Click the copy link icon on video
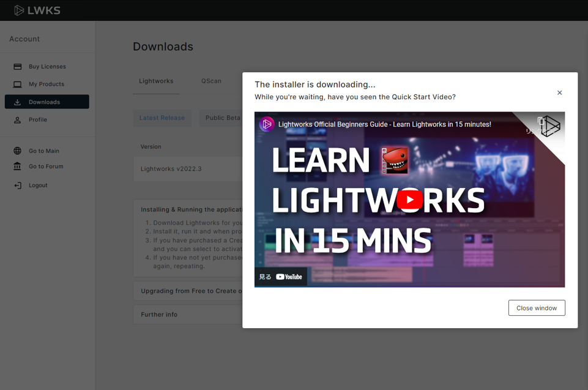Screen dimensions: 588x390 pyautogui.click(x=541, y=121)
